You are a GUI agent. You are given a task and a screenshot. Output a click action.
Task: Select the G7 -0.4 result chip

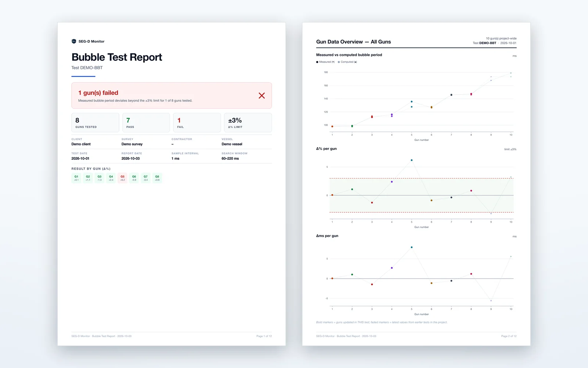pos(146,178)
